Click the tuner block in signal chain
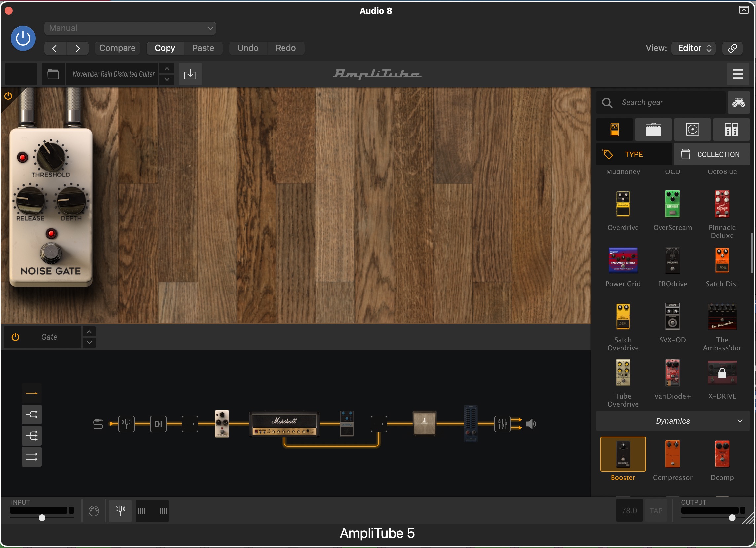Image resolution: width=756 pixels, height=548 pixels. tap(127, 424)
